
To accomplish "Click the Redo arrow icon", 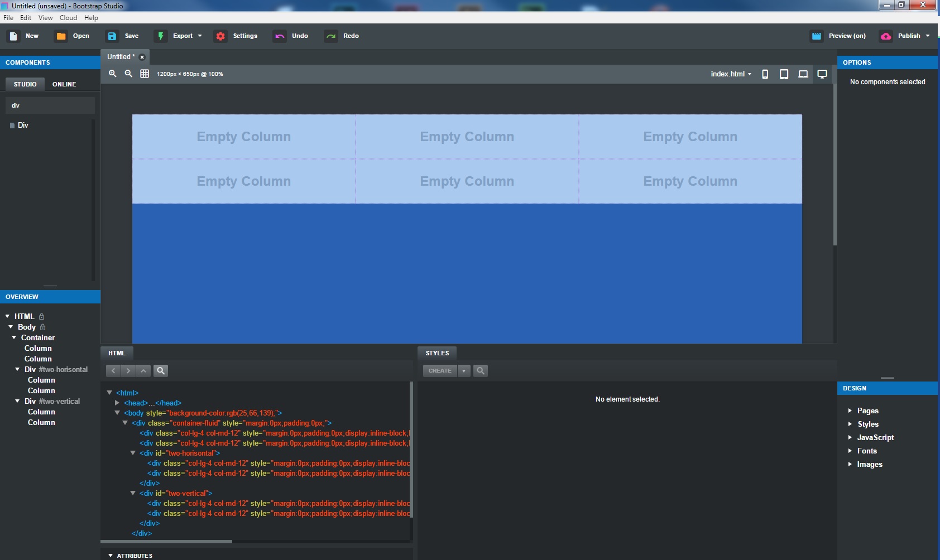I will click(331, 36).
